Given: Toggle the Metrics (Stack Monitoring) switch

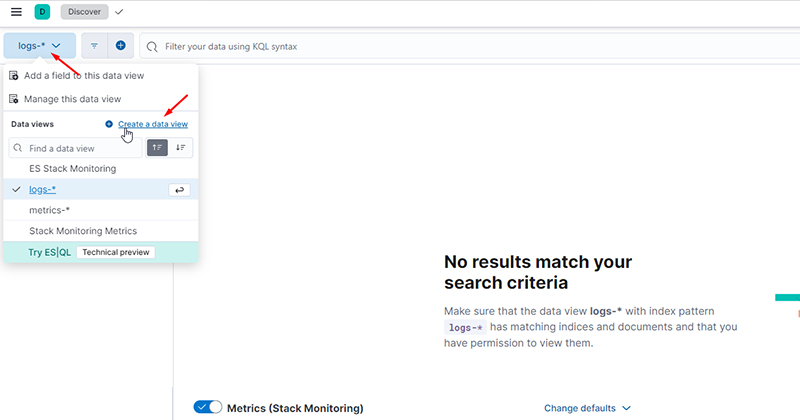Looking at the screenshot, I should coord(208,407).
